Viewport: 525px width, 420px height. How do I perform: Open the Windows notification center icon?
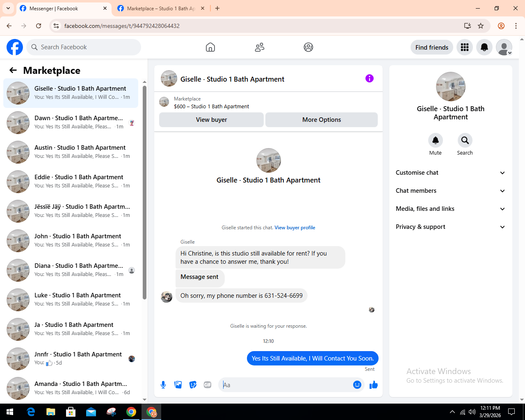tap(511, 412)
